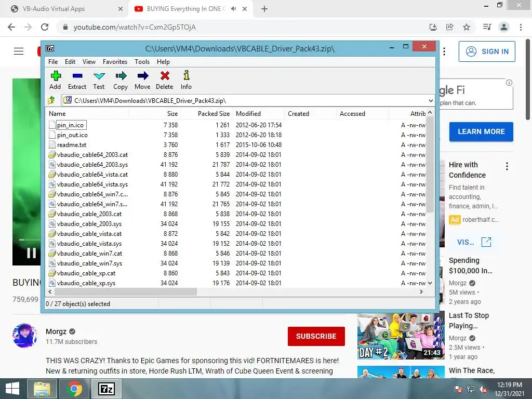
Task: Go back in Chrome
Action: 11,27
